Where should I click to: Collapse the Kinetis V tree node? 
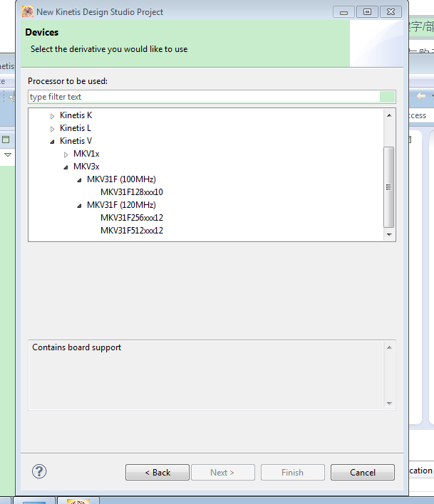[53, 142]
